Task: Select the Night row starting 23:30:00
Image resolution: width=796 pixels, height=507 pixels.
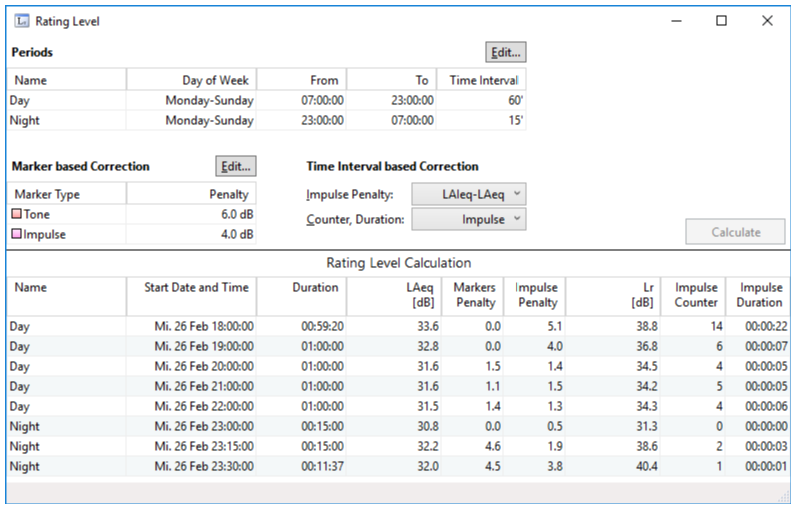Action: coord(190,466)
